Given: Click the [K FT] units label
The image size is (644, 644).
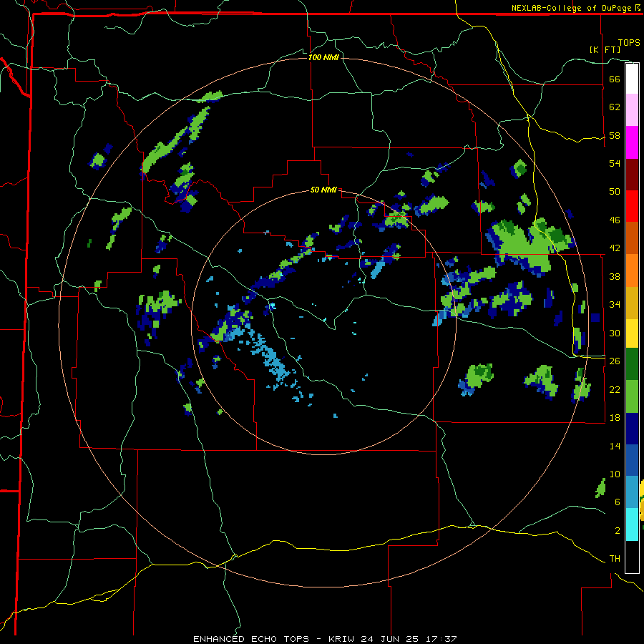Looking at the screenshot, I should [x=605, y=50].
